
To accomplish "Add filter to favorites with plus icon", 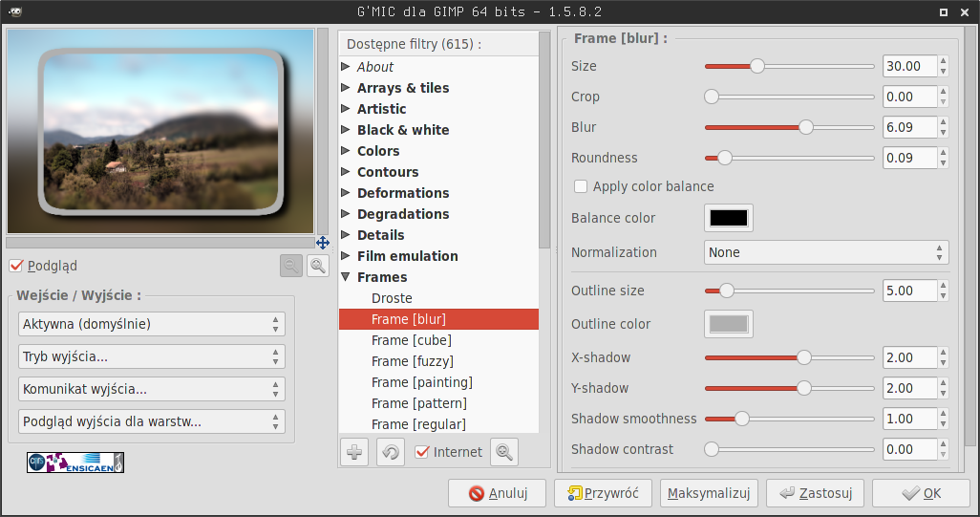I will 354,452.
